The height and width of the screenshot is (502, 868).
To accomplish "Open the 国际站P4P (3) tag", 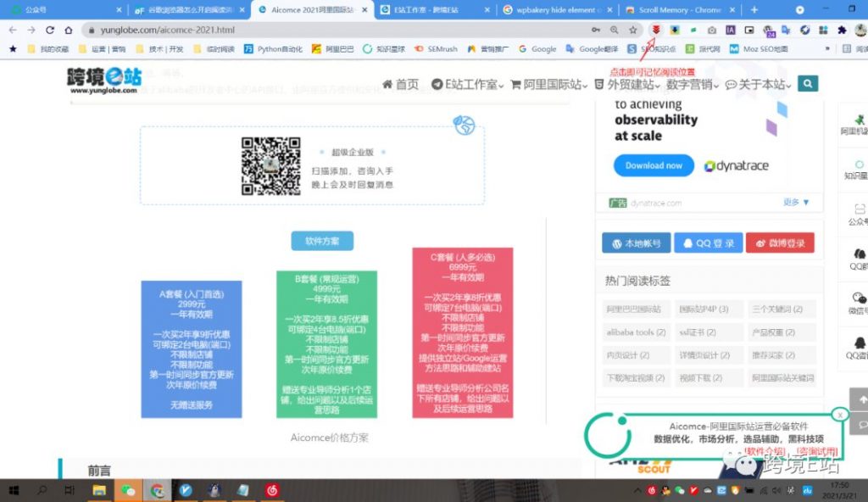I will click(x=708, y=310).
